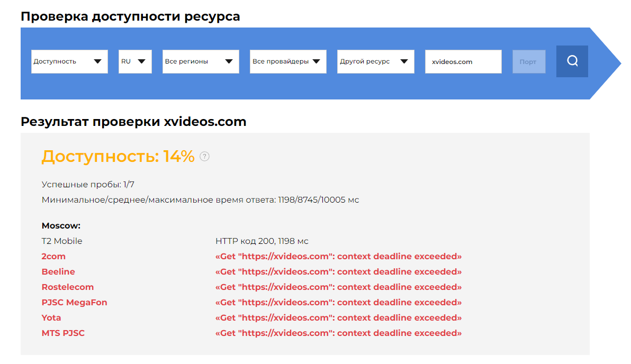Click the error message in the Beeline row
Image resolution: width=631 pixels, height=364 pixels.
(x=338, y=271)
